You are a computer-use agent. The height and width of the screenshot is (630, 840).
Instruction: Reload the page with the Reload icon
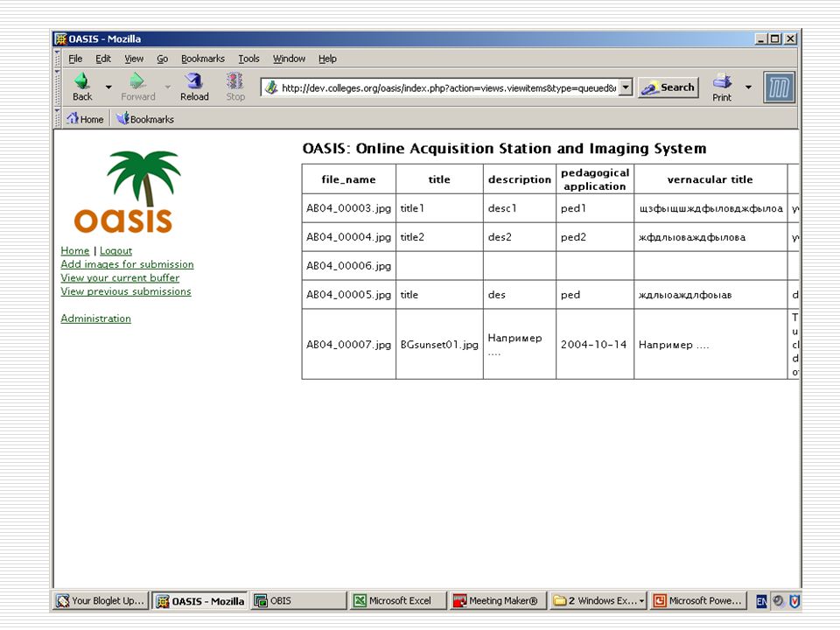pos(194,80)
